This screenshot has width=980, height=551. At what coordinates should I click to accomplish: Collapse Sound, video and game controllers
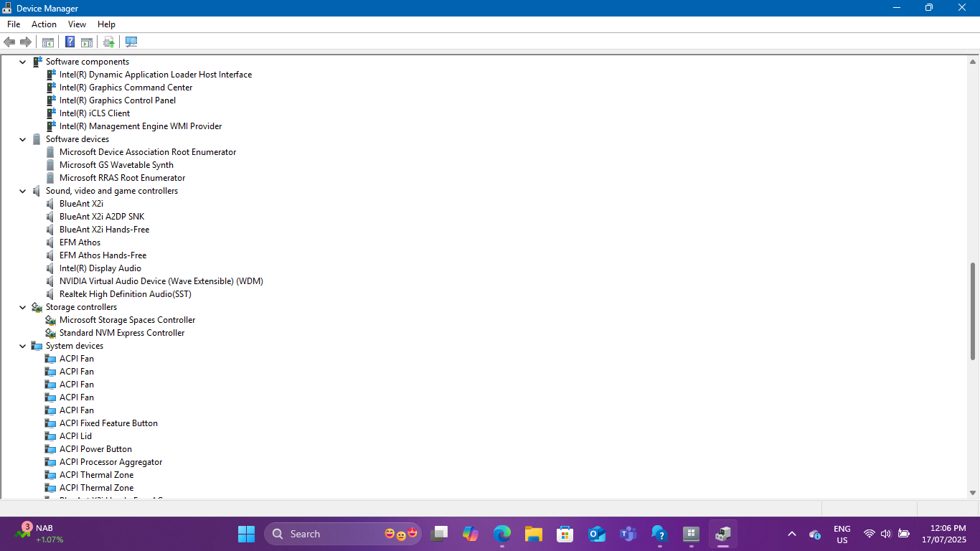(23, 191)
